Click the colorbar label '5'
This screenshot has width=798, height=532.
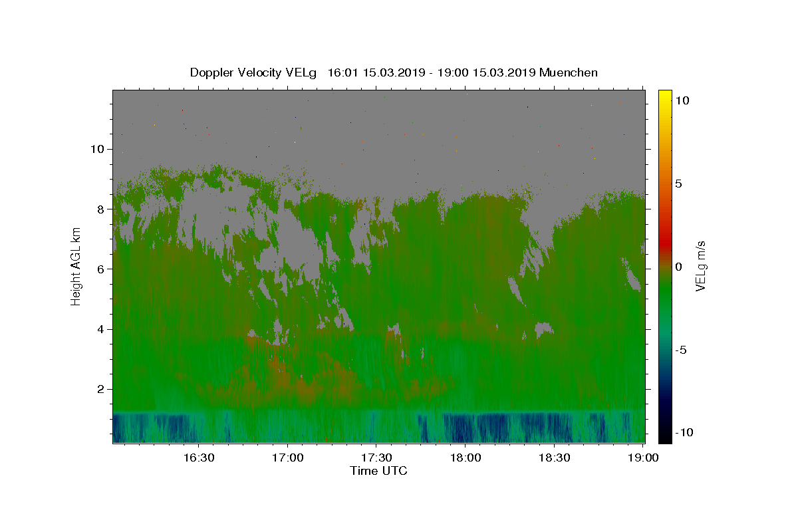pyautogui.click(x=678, y=184)
